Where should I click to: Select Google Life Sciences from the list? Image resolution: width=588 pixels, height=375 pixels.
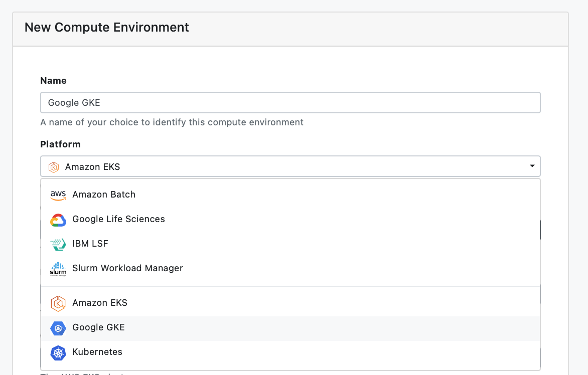point(118,219)
